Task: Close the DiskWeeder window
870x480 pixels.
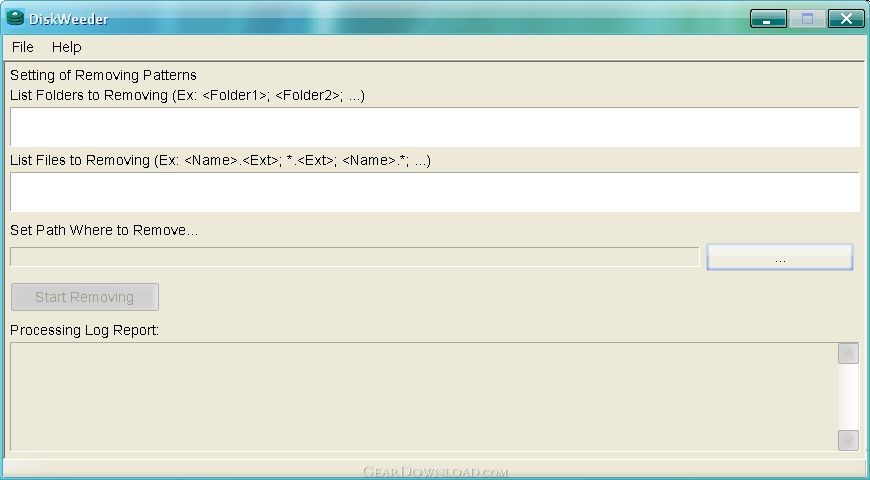Action: [x=846, y=18]
